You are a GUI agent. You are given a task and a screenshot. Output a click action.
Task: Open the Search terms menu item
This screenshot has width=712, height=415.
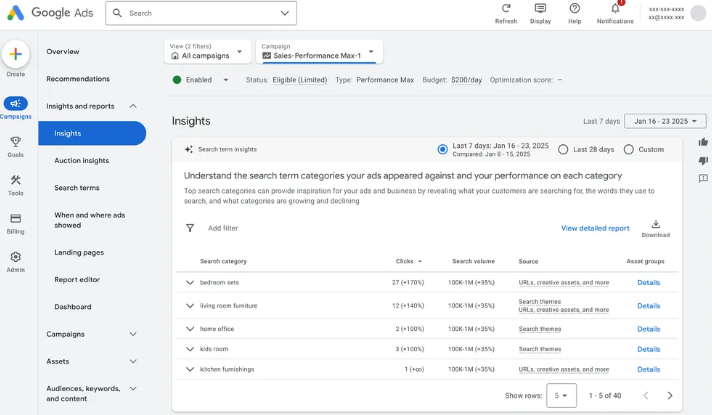(x=77, y=188)
